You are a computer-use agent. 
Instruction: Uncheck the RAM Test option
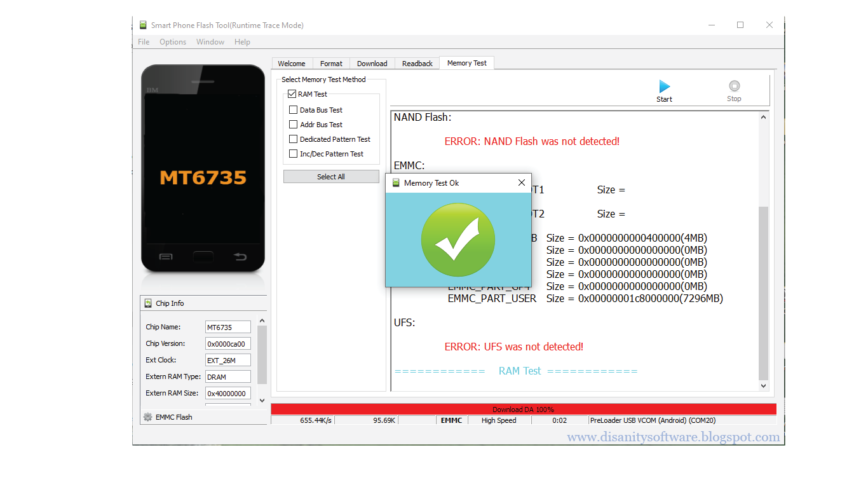(x=292, y=93)
